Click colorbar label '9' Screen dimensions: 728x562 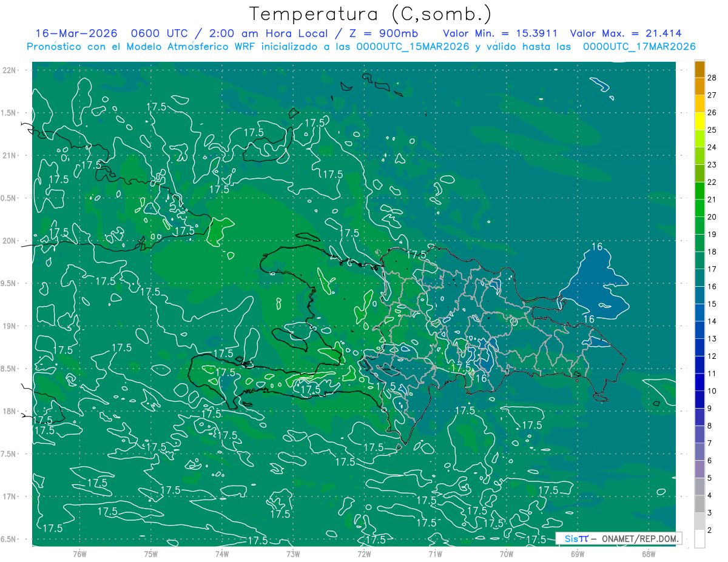point(710,409)
